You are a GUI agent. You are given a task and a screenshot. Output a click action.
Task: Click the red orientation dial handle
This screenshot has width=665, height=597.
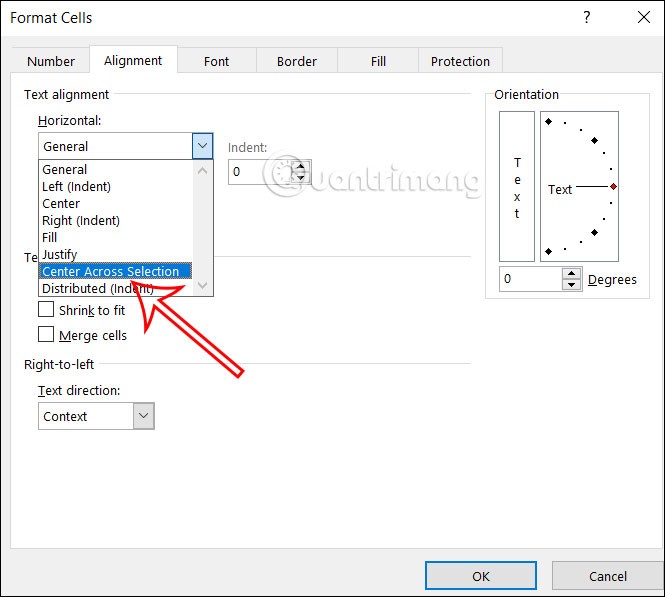(613, 187)
